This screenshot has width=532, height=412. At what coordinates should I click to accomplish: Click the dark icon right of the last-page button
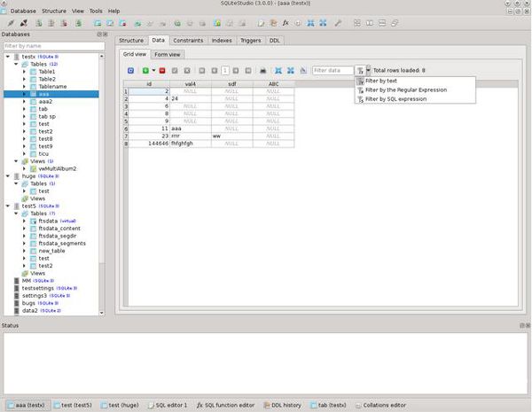(x=263, y=71)
